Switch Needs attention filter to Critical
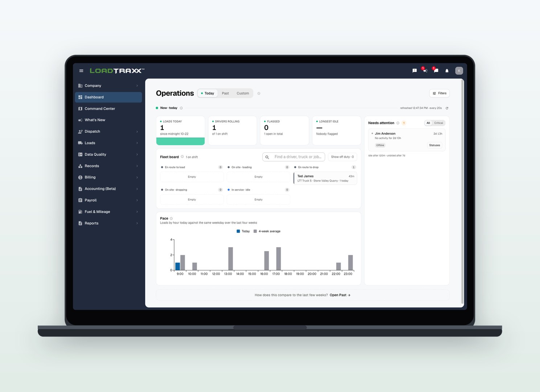This screenshot has width=540, height=392. click(438, 123)
